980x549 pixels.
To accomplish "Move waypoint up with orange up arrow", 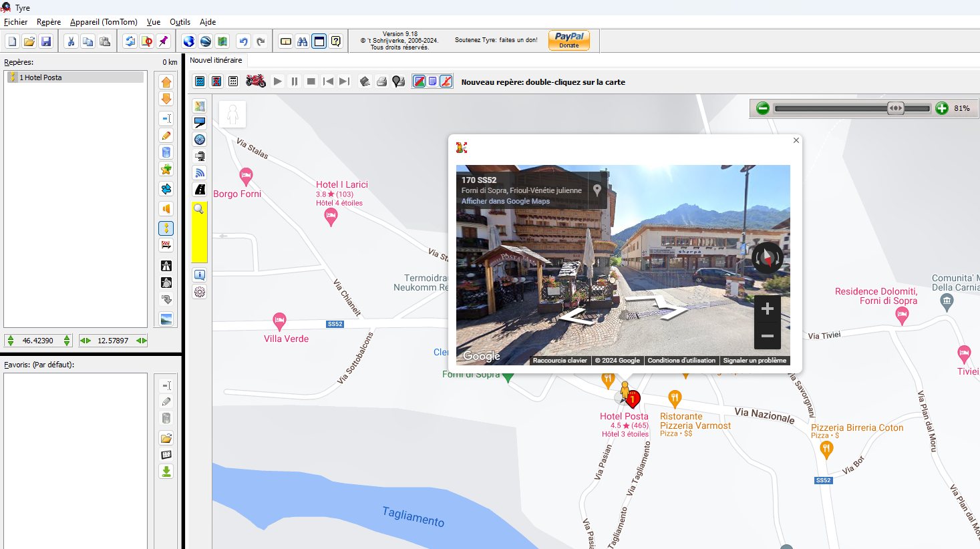I will [x=166, y=82].
